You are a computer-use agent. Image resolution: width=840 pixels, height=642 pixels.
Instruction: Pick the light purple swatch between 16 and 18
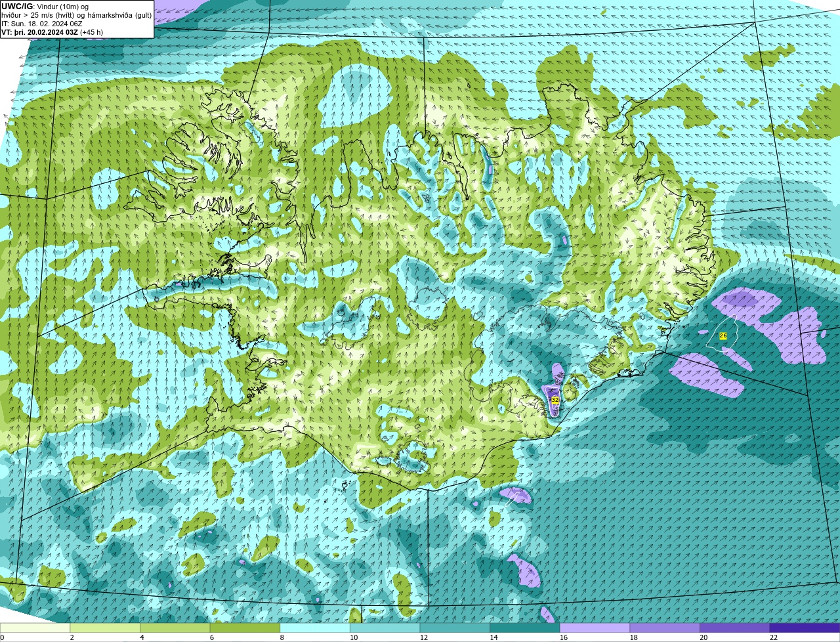595,628
